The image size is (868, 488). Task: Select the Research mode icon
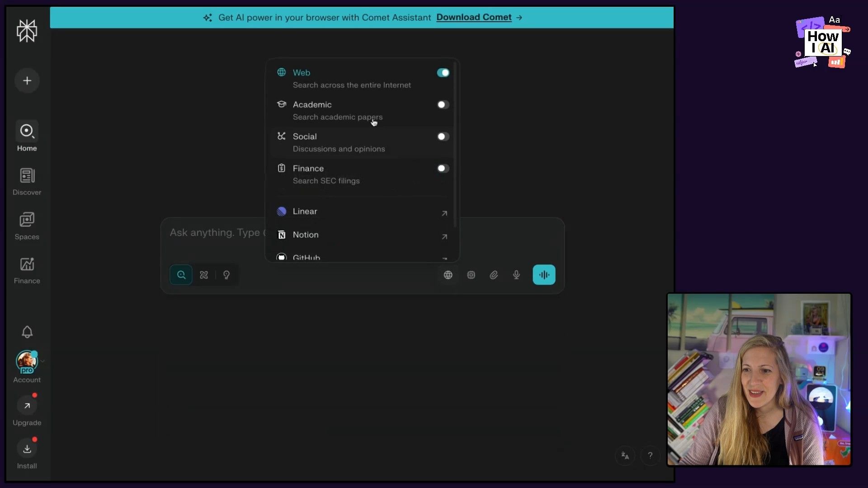point(204,275)
